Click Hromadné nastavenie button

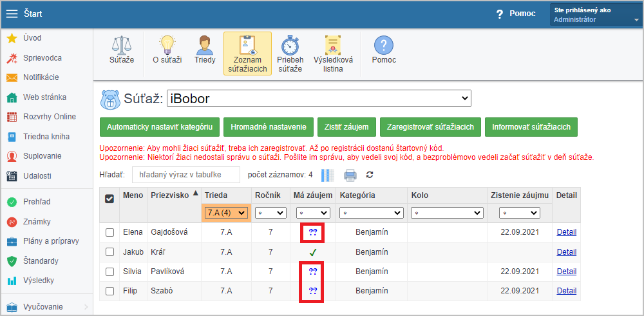click(269, 127)
